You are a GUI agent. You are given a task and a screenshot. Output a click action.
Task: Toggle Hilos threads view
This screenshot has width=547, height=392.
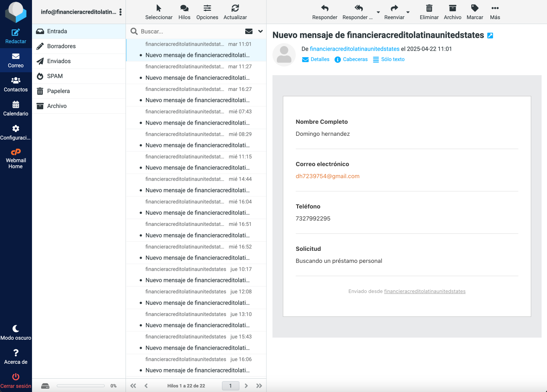point(184,8)
